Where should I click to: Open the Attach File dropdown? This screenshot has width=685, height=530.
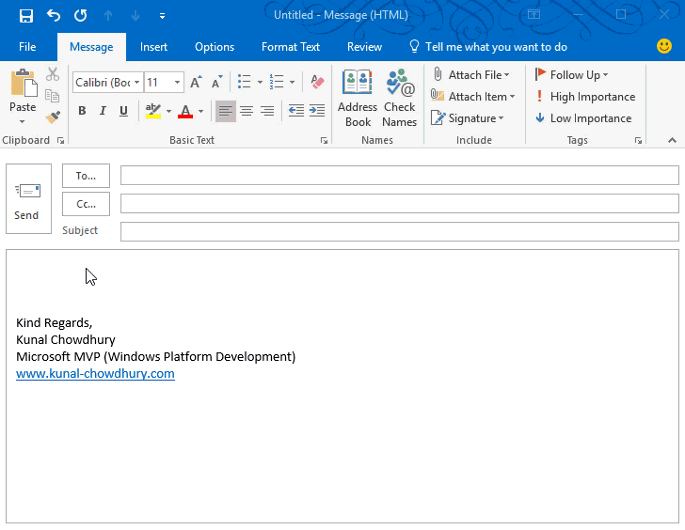click(471, 75)
